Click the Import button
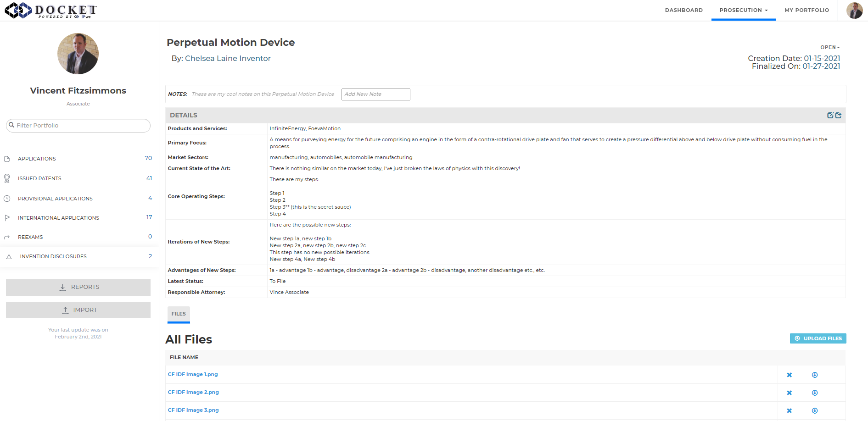 (x=78, y=310)
